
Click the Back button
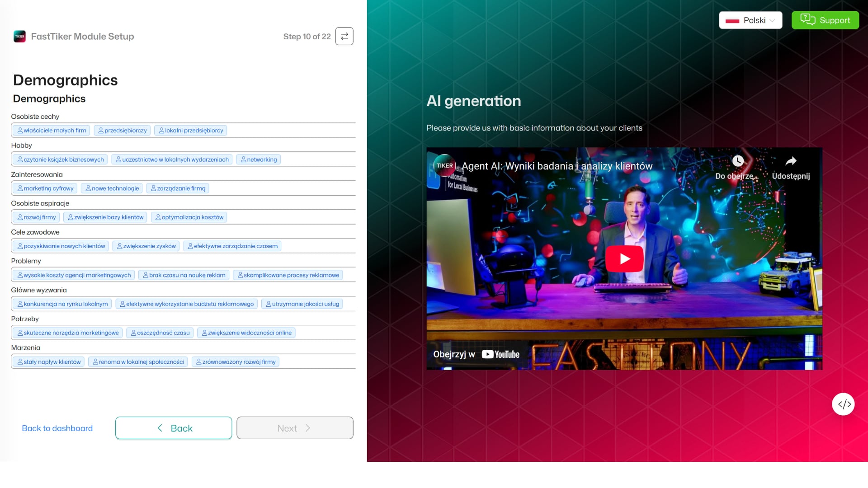click(x=174, y=428)
